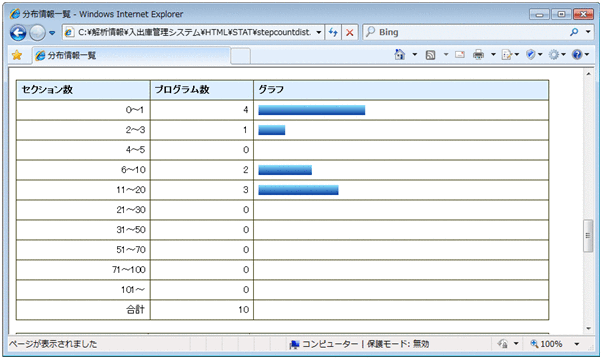Click the 2～3 section range cell
This screenshot has height=360, width=603.
83,130
